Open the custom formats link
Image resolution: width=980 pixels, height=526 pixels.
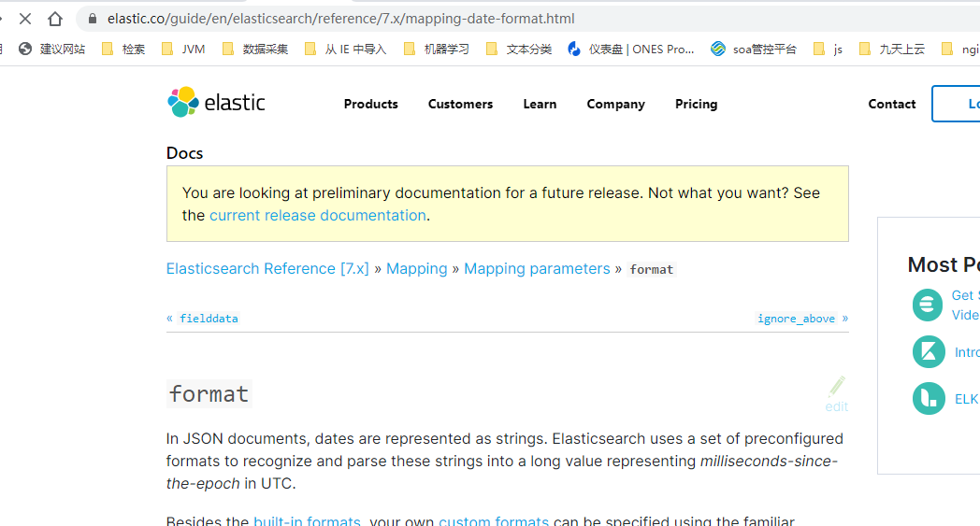click(x=494, y=520)
